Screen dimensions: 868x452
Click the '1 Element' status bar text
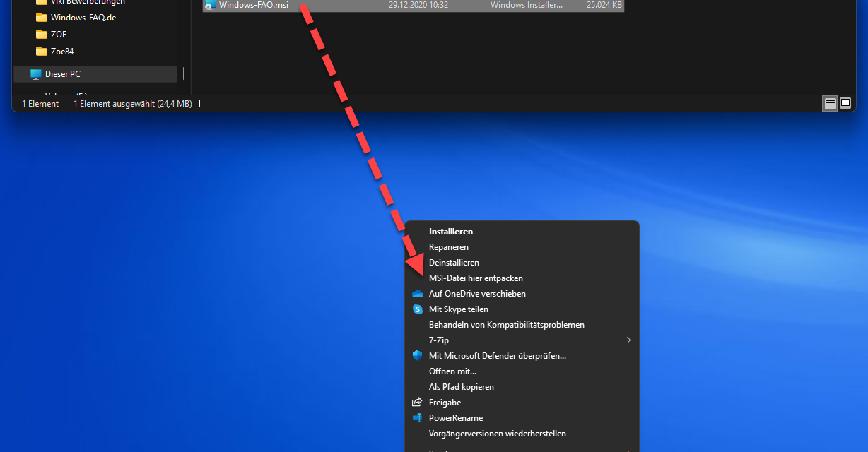coord(40,104)
